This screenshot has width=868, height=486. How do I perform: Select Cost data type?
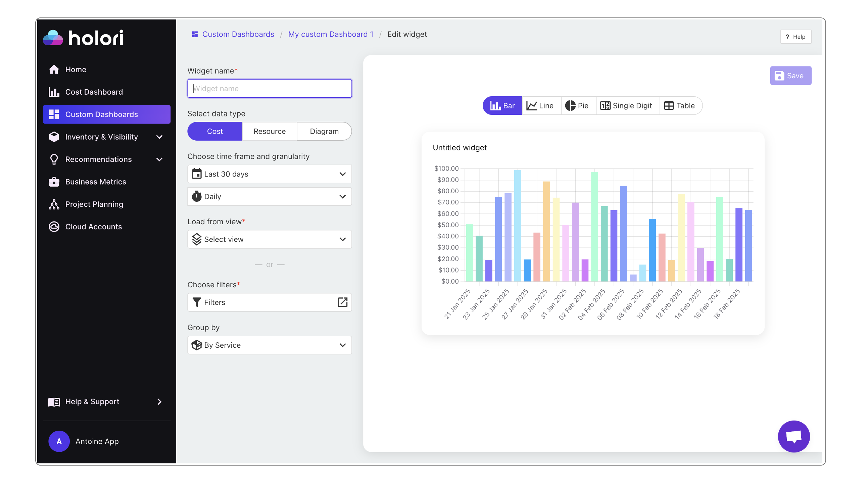[214, 132]
